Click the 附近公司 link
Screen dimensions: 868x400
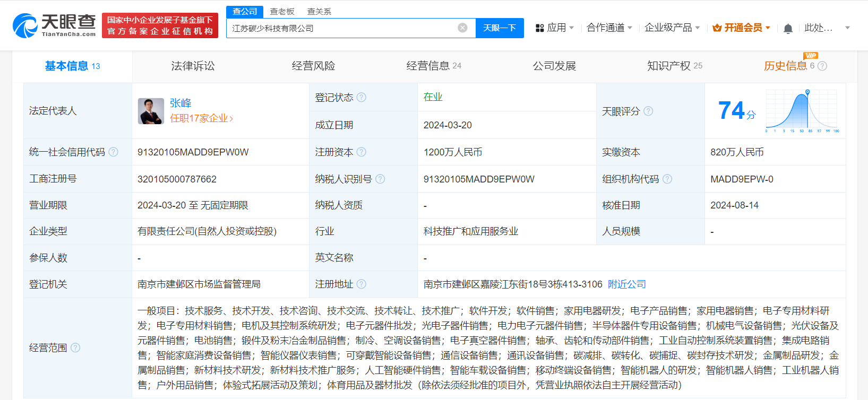click(627, 284)
